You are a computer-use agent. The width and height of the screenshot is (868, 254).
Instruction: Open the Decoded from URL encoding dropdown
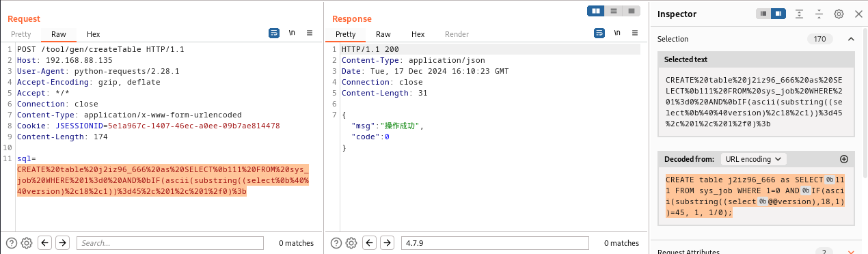pos(753,159)
